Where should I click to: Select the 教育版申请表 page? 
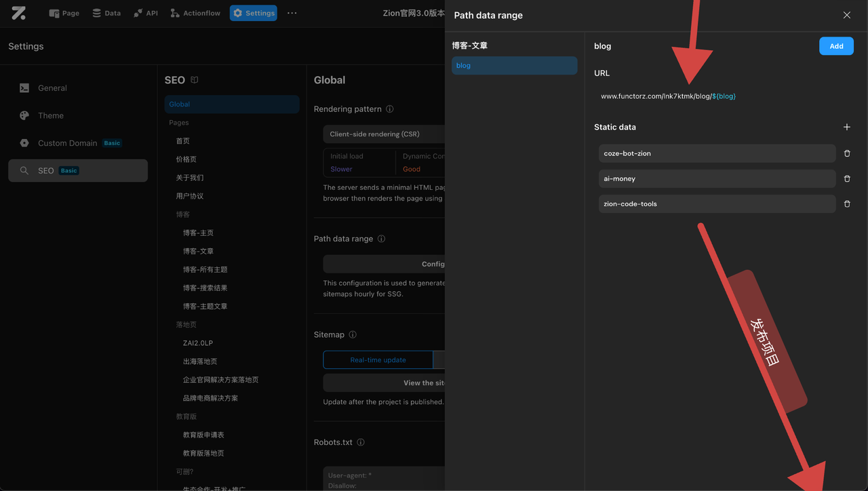[x=203, y=435]
